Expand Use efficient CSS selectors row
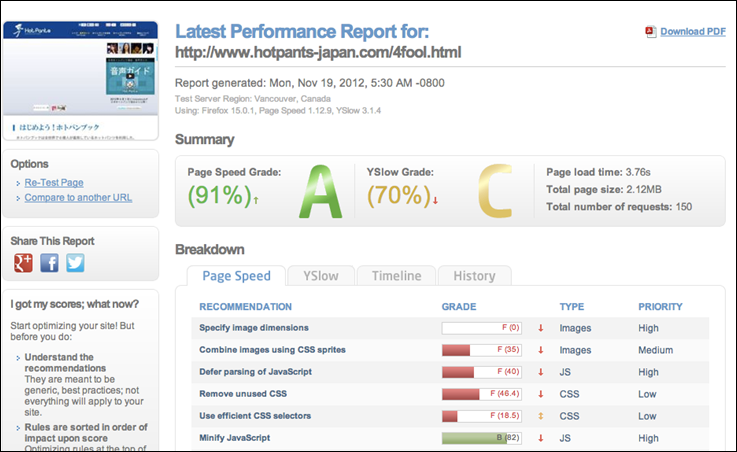Image resolution: width=737 pixels, height=452 pixels. tap(255, 416)
